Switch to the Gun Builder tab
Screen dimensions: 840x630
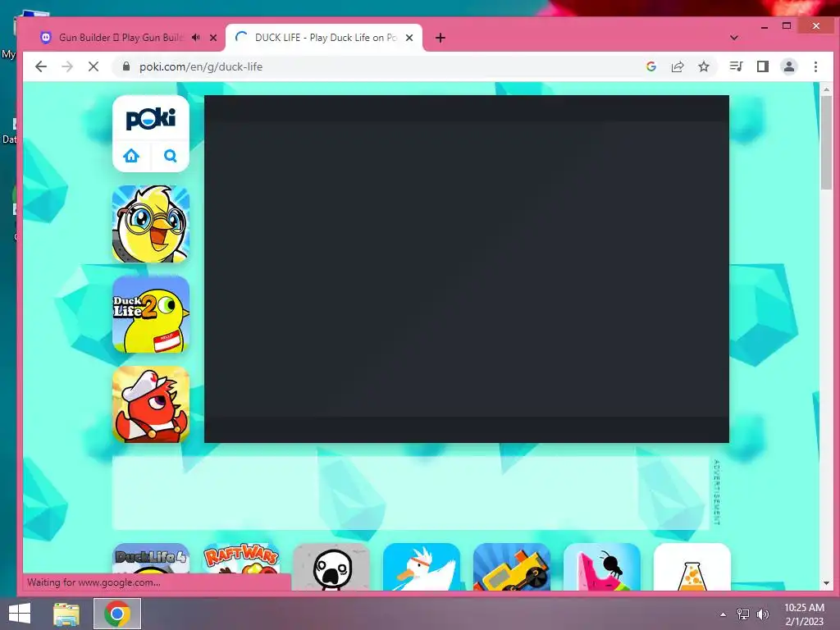[121, 38]
